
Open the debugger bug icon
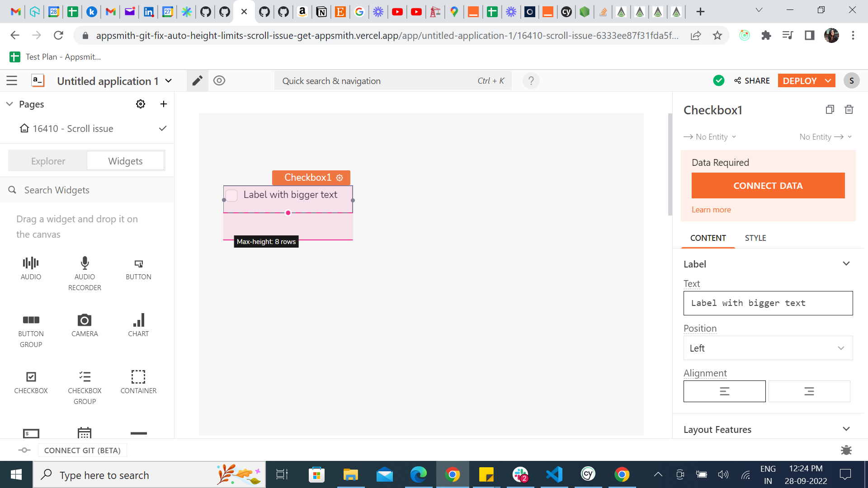[846, 450]
